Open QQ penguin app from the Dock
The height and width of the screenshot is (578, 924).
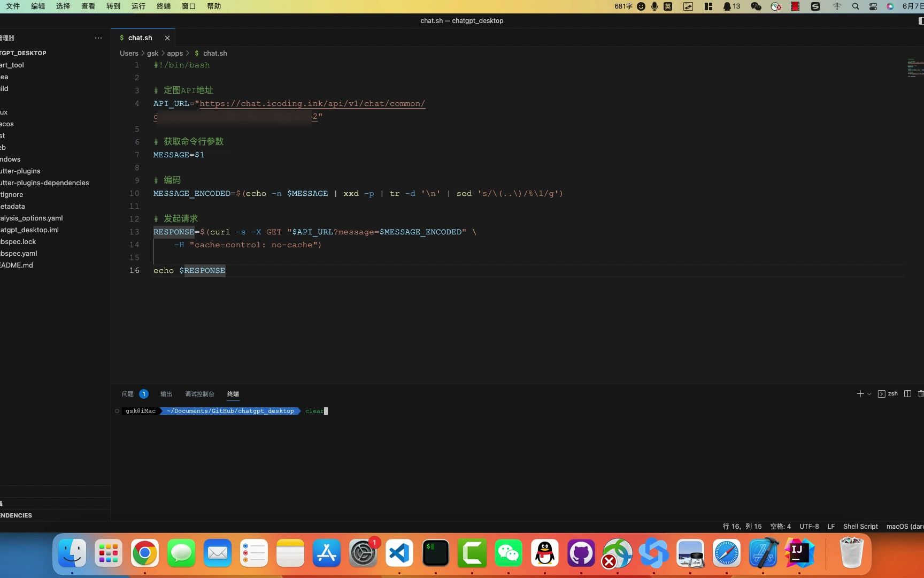coord(544,553)
